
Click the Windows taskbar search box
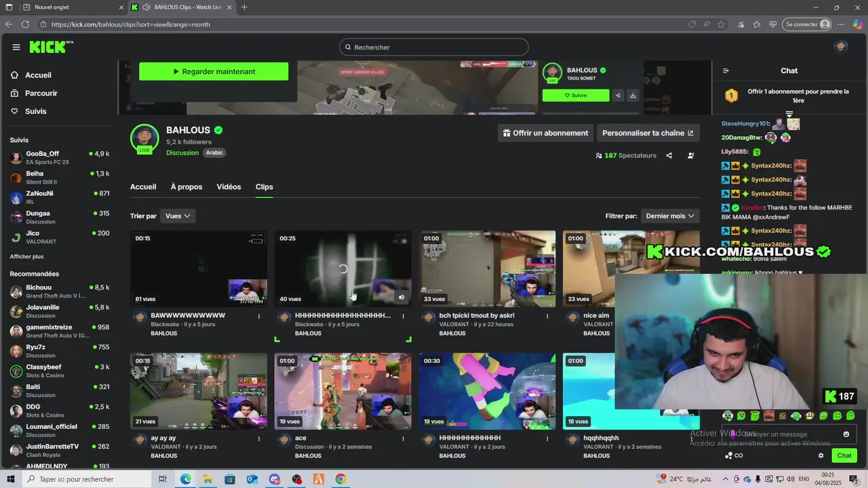coord(88,479)
